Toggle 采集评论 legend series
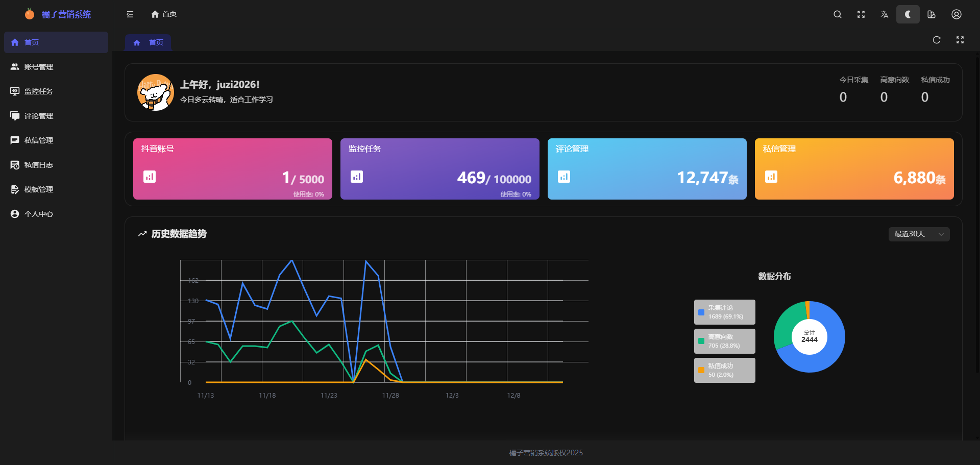 pyautogui.click(x=724, y=312)
